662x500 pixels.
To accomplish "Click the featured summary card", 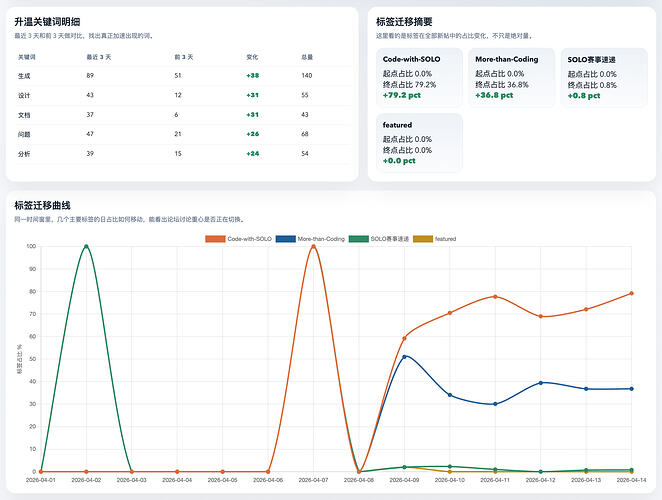I will [x=419, y=143].
